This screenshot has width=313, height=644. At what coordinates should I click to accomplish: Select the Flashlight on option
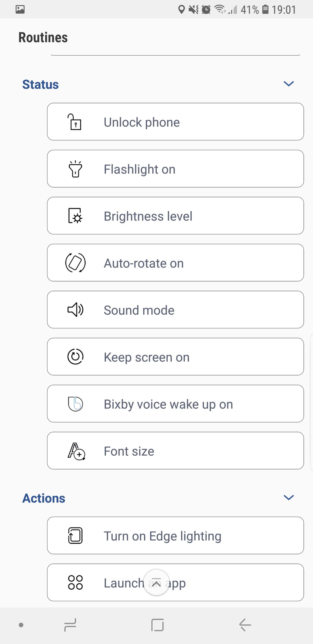click(x=175, y=169)
